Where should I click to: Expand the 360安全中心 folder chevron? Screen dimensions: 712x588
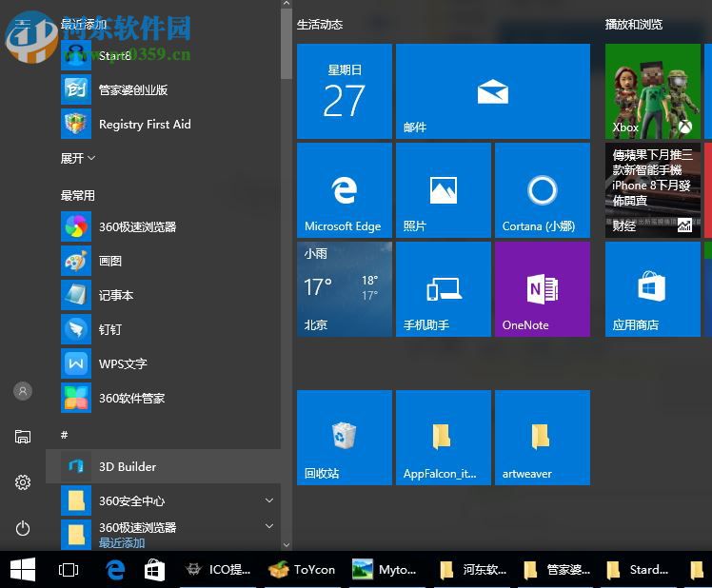coord(269,500)
